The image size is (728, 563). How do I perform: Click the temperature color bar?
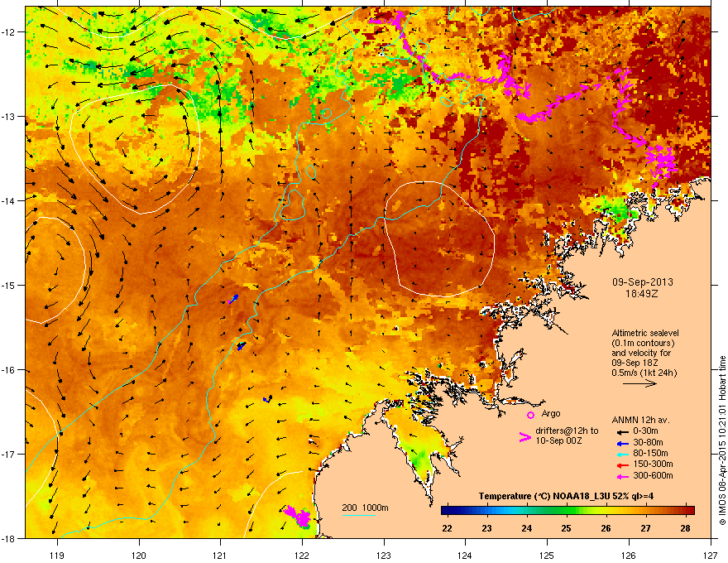(568, 511)
